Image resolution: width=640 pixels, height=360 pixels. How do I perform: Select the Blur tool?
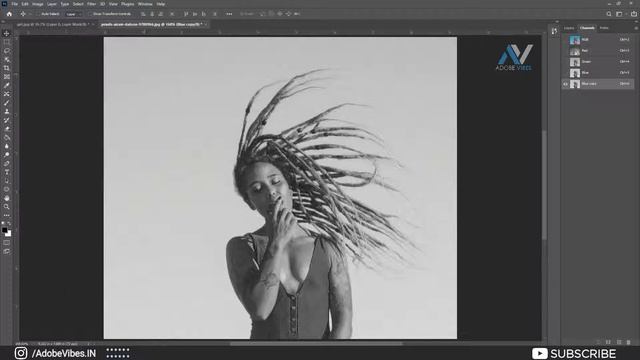pos(7,146)
